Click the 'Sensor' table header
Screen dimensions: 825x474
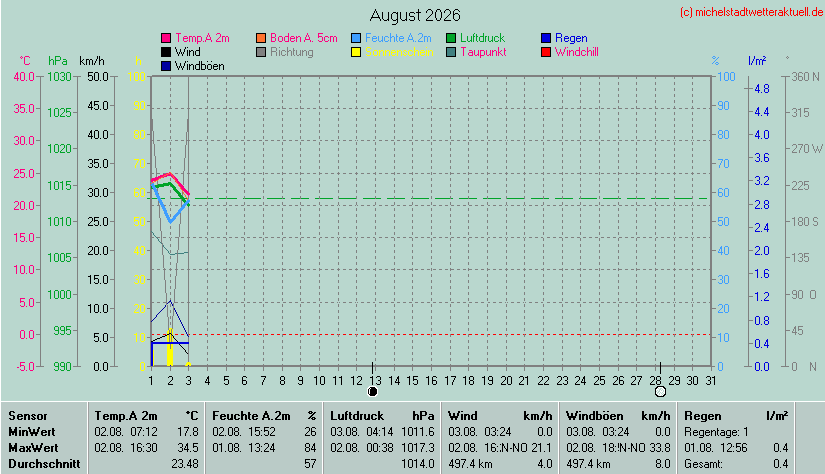(x=28, y=416)
